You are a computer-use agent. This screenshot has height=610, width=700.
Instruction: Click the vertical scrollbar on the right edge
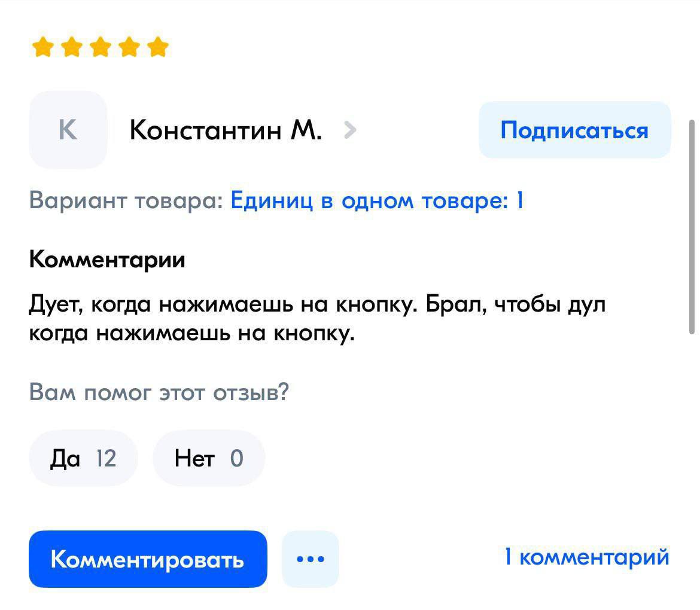point(692,226)
